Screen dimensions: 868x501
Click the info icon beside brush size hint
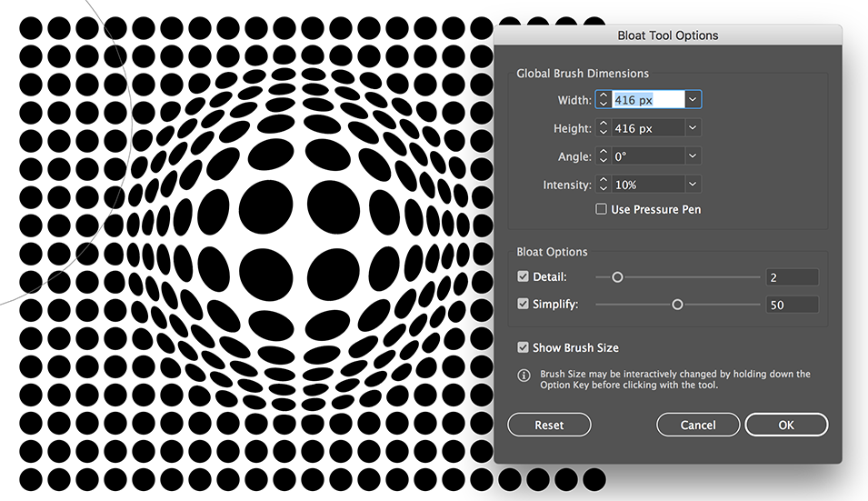click(x=524, y=376)
